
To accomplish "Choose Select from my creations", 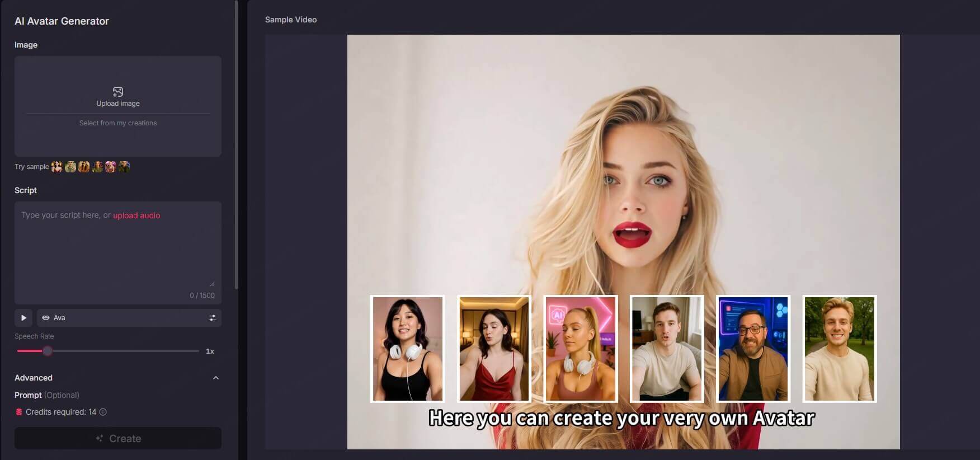I will 118,123.
